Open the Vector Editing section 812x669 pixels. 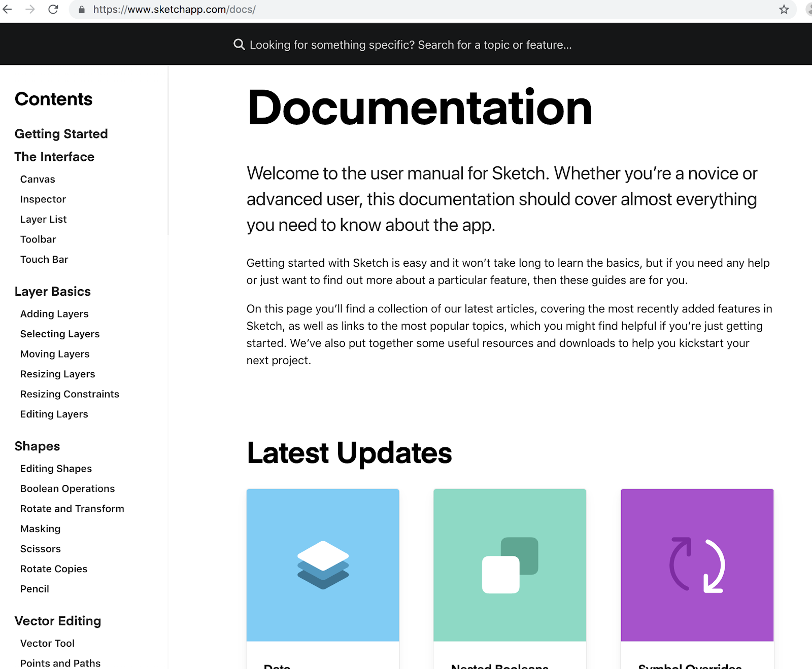pyautogui.click(x=58, y=621)
